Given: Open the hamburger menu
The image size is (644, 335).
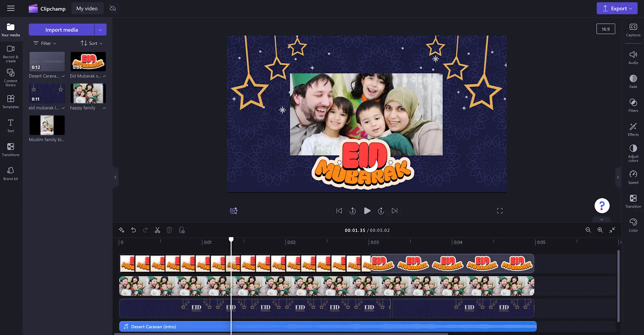Looking at the screenshot, I should tap(11, 8).
